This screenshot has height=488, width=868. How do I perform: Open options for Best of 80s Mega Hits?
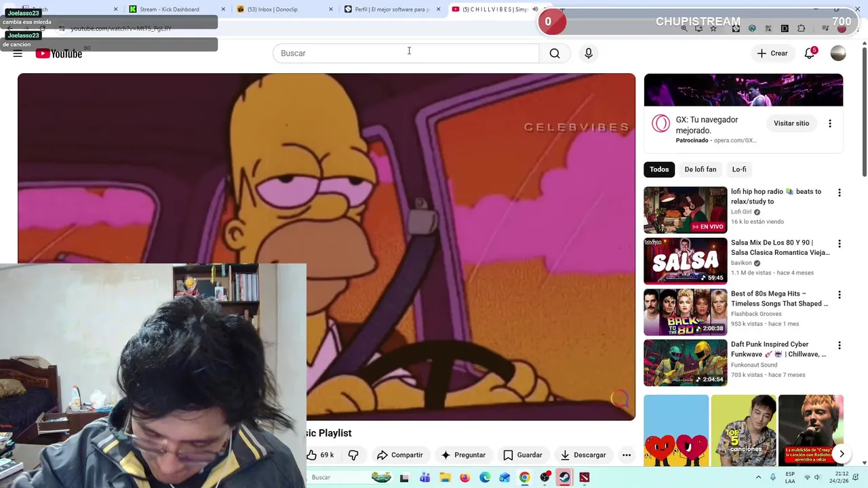840,295
